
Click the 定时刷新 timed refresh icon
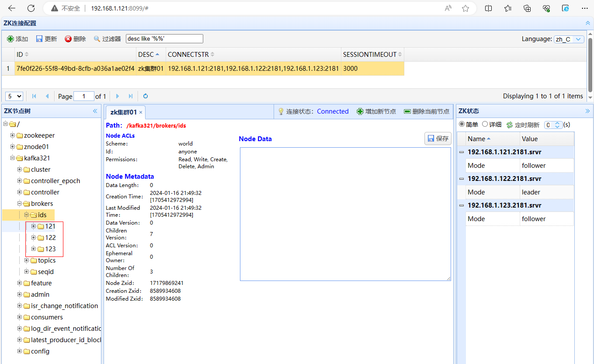[x=510, y=125]
